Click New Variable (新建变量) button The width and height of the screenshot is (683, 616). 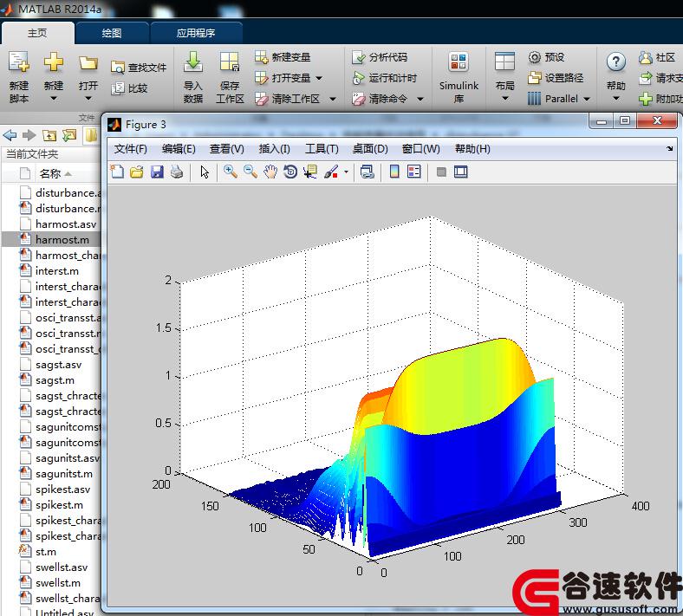coord(283,57)
